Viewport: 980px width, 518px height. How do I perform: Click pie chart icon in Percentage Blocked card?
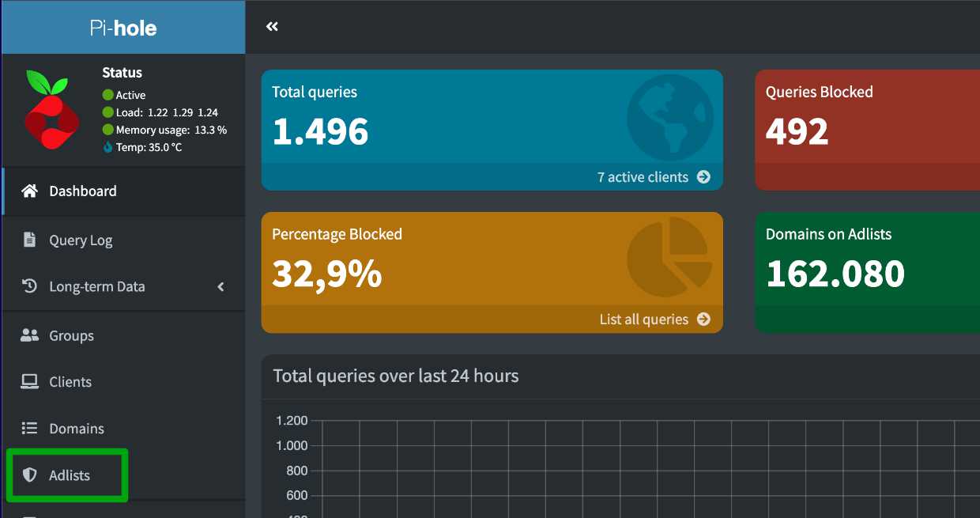tap(670, 258)
